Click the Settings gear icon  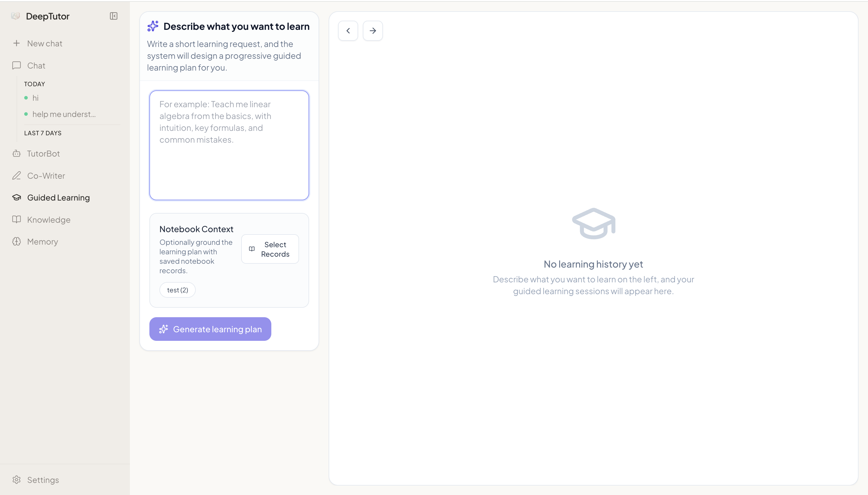tap(16, 480)
